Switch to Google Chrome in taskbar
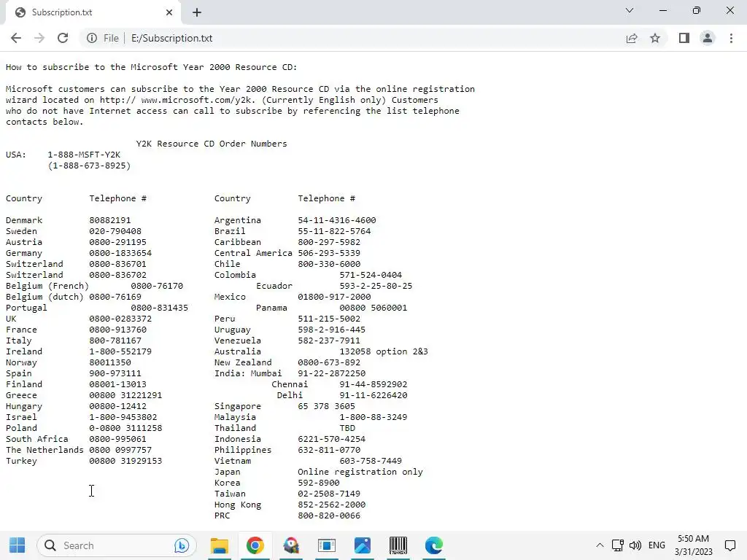747x560 pixels. (255, 545)
